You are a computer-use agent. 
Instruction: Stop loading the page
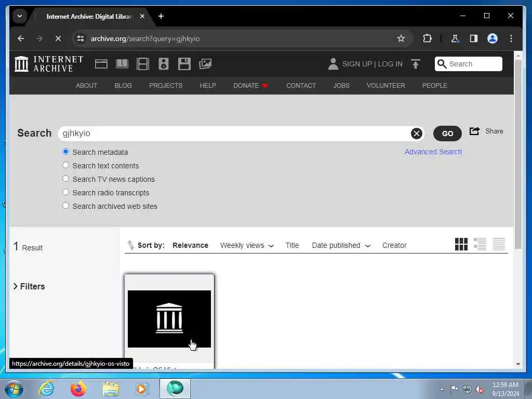[58, 38]
